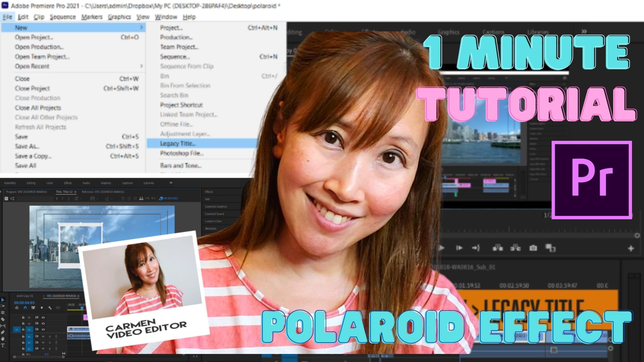Click the Extract button
This screenshot has height=362, width=644.
pos(515,248)
